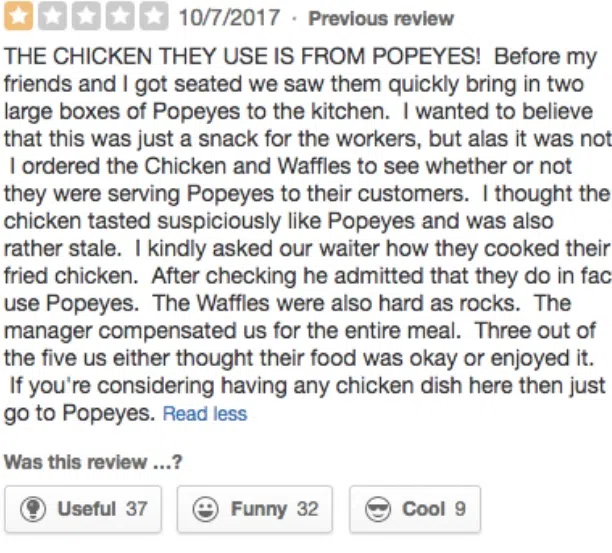Click the sentence "go to Popeyes."

(80, 412)
